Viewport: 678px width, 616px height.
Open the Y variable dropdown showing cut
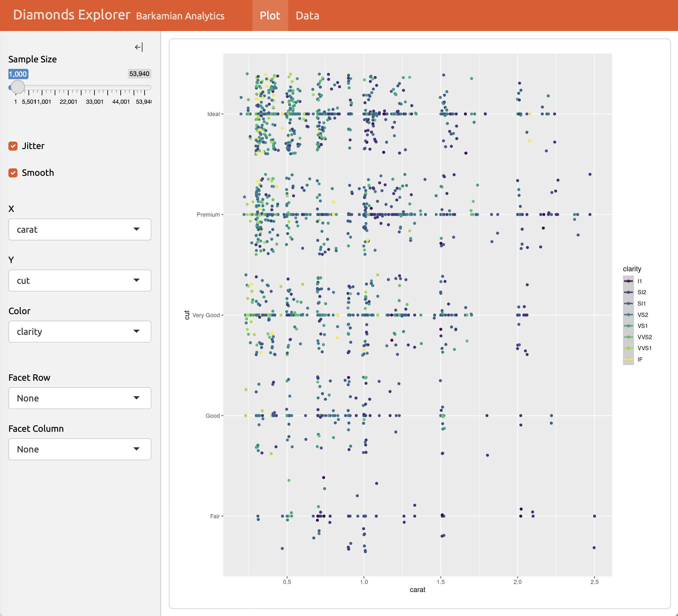click(x=80, y=280)
